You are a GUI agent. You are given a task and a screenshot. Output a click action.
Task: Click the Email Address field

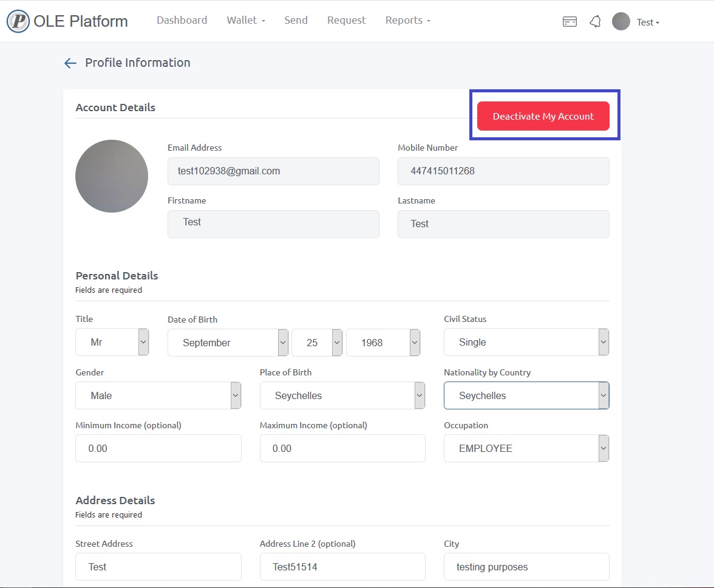273,171
